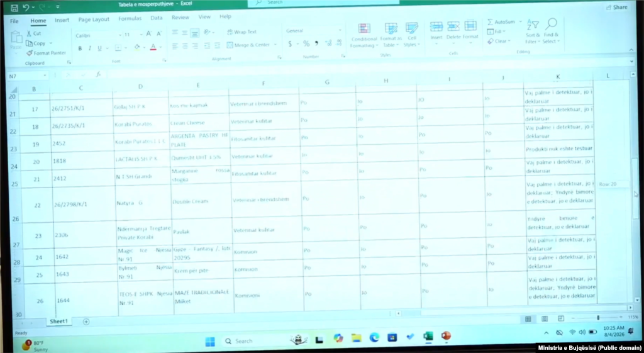Select cell 'Produkti nuk eshte testuar'

coord(559,148)
